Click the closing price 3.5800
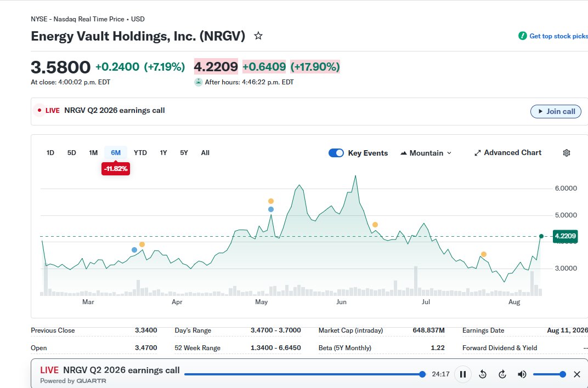This screenshot has width=588, height=388. tap(60, 67)
